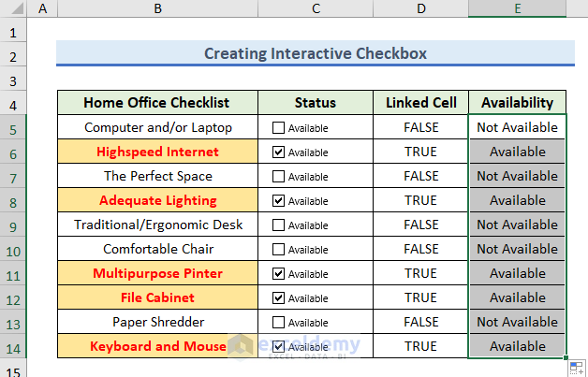Select row 9 header
Image resolution: width=588 pixels, height=377 pixels.
[16, 225]
